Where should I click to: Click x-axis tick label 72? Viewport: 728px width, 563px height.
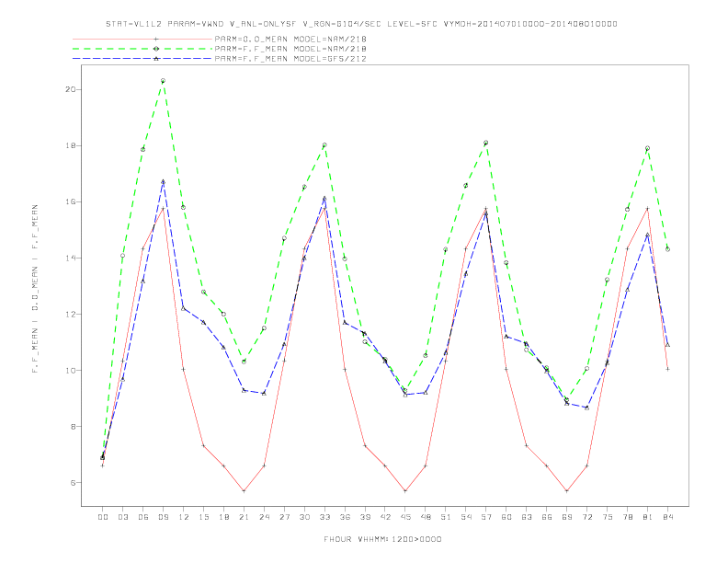[586, 517]
